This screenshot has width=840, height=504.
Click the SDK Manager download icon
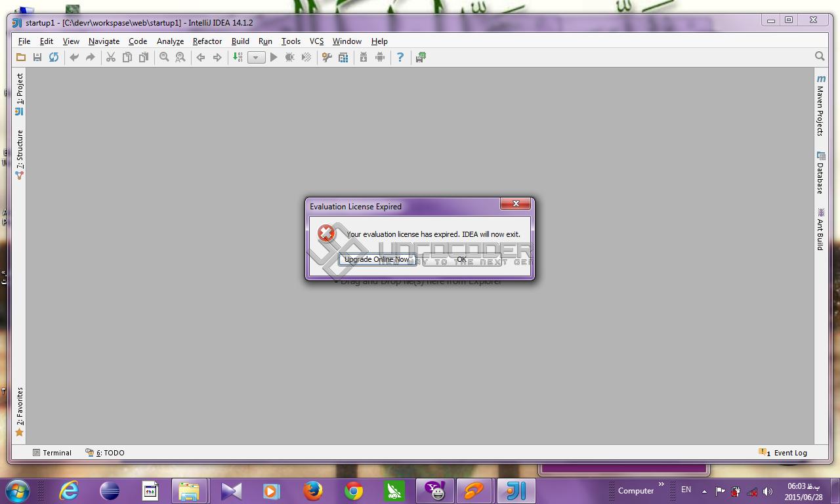click(364, 58)
